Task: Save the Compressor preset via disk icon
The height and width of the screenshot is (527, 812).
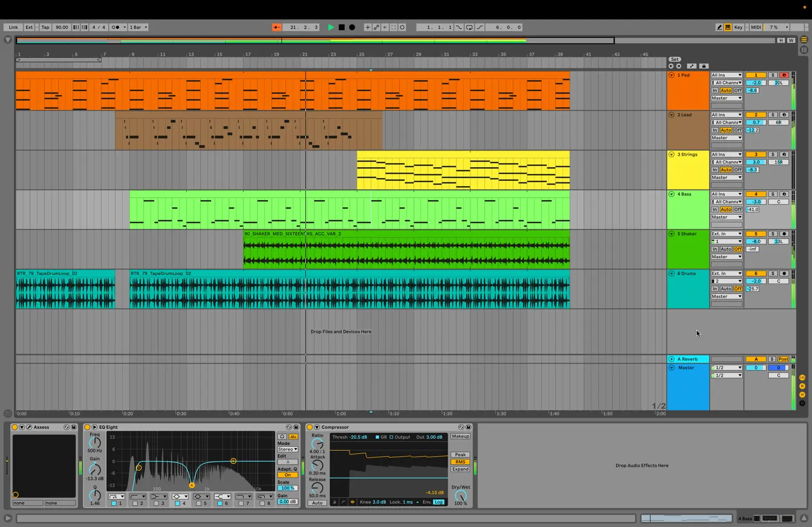Action: pyautogui.click(x=468, y=427)
